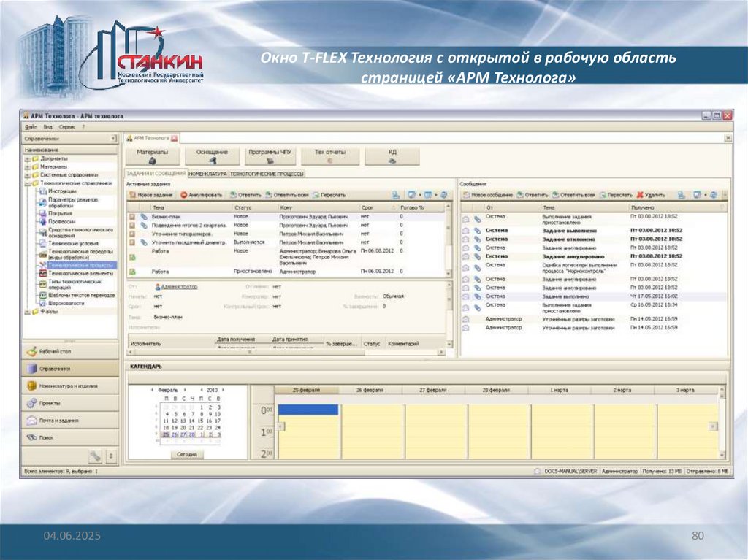Select Шероховатости in the tree
This screenshot has height=560, width=748.
(66, 304)
